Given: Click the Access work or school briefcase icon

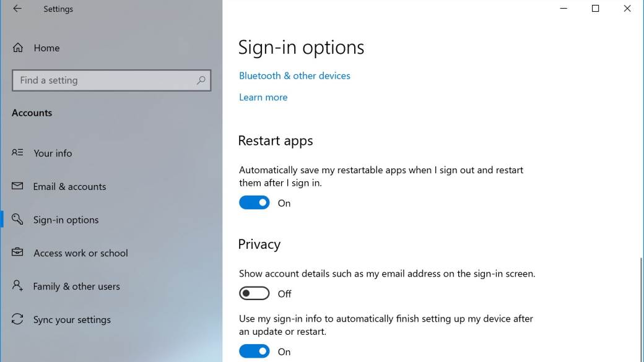Looking at the screenshot, I should coord(17,252).
